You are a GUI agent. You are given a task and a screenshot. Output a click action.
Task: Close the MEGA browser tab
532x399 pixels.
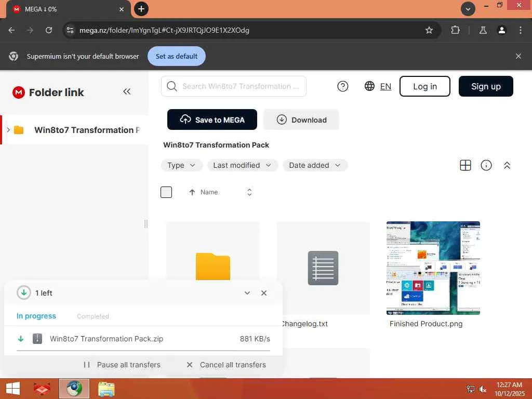[122, 9]
